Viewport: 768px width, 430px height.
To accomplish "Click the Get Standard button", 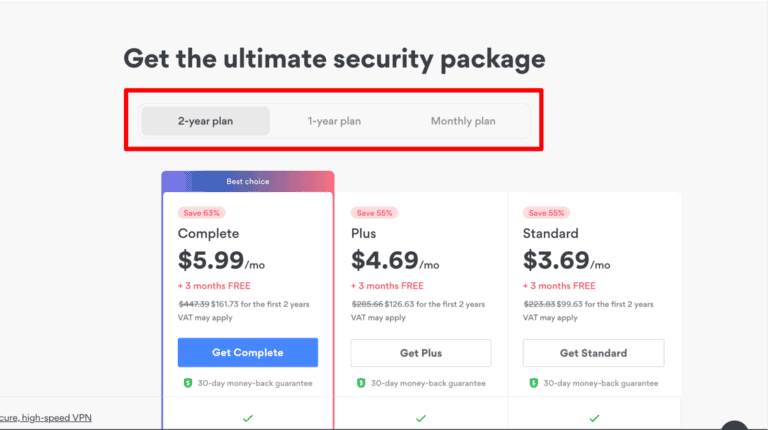I will [x=594, y=353].
